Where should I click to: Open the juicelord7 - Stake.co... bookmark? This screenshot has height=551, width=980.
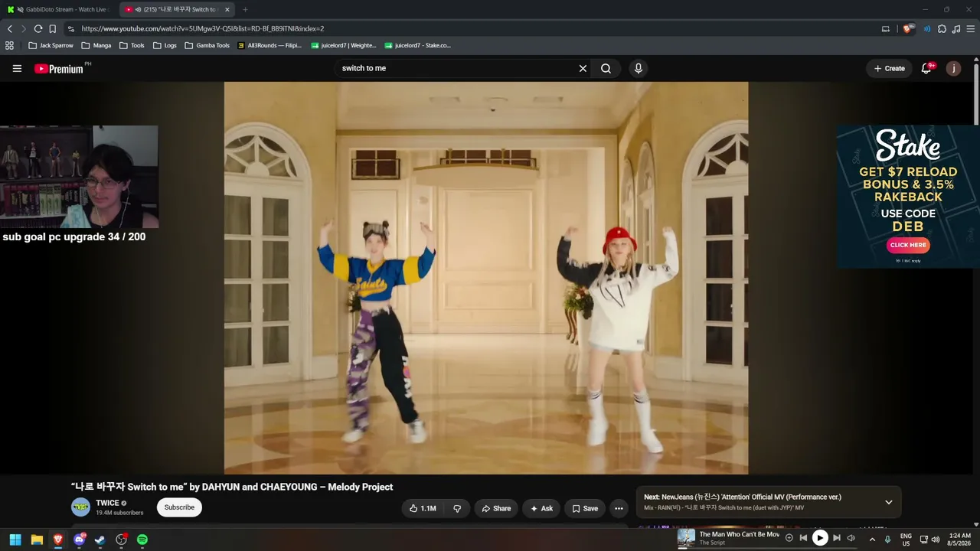click(417, 46)
